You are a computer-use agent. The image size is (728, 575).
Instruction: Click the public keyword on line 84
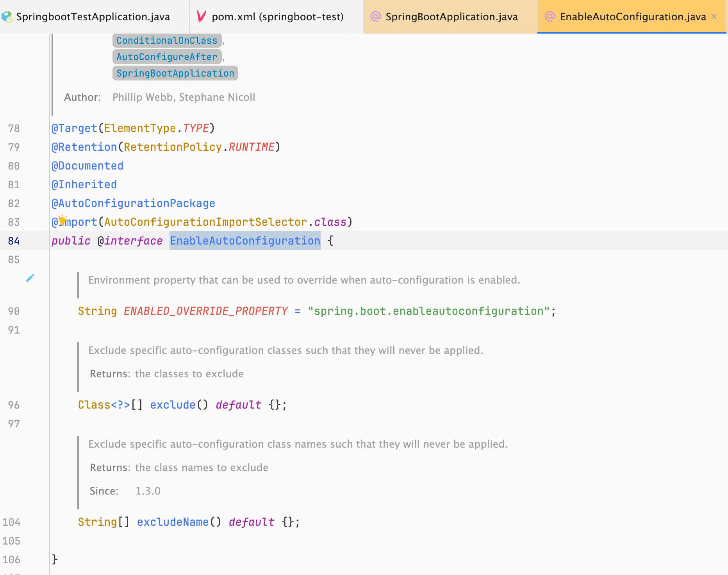pos(71,241)
